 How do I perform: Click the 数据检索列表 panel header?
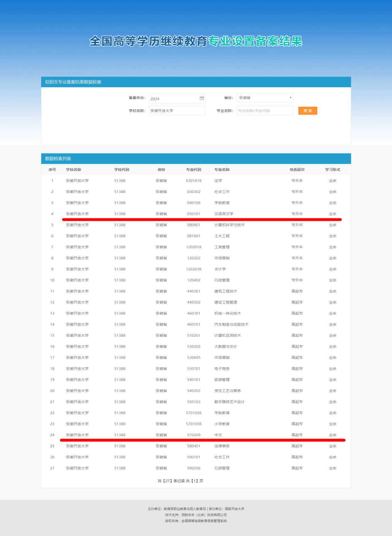click(x=58, y=159)
